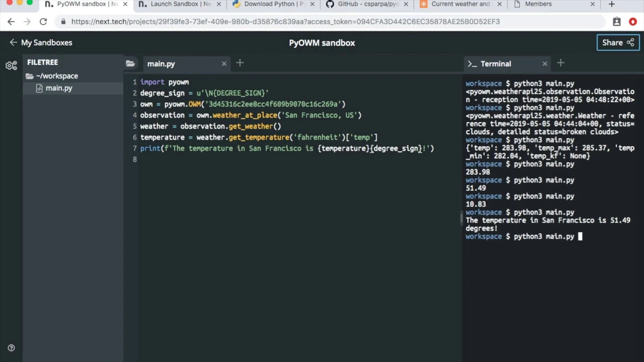Click line 1 'import pyowm'

point(165,82)
